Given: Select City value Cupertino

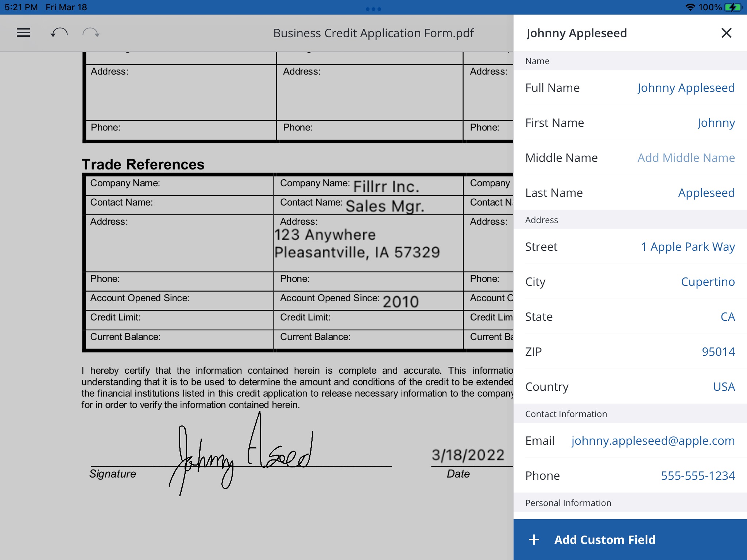Looking at the screenshot, I should pyautogui.click(x=708, y=282).
